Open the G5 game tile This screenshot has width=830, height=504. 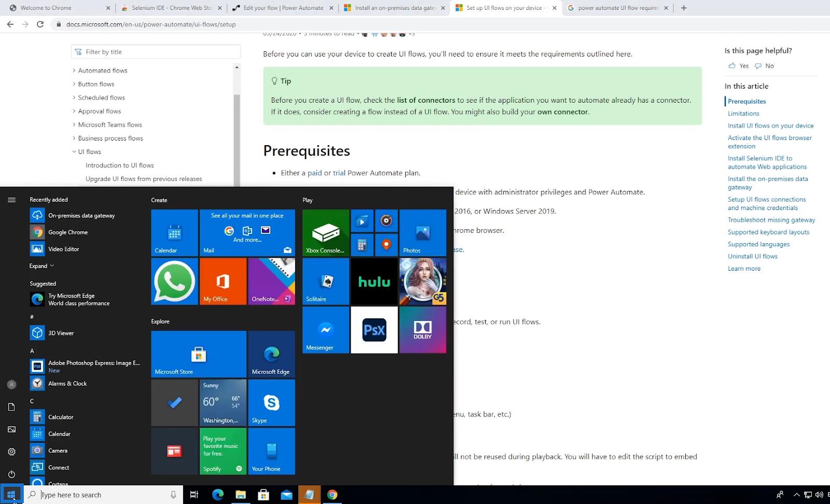423,281
